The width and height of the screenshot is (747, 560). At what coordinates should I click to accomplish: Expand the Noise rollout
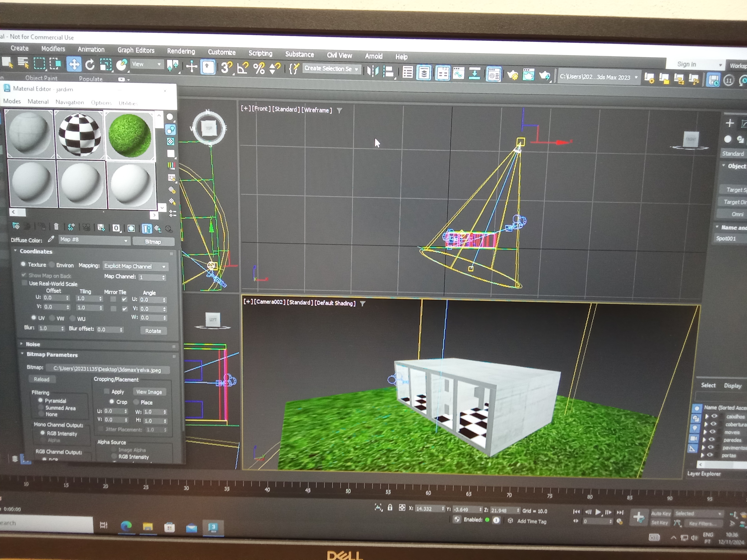33,344
